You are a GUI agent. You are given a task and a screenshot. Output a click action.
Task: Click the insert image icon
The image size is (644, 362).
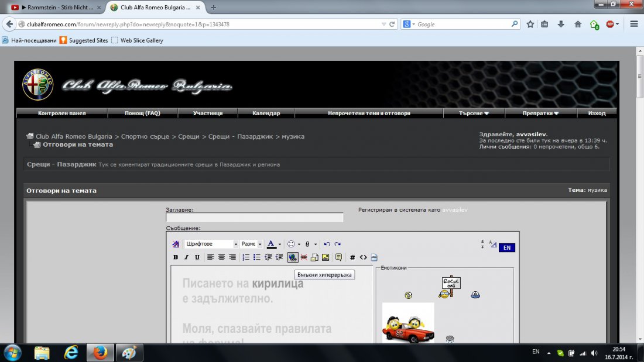(x=326, y=257)
